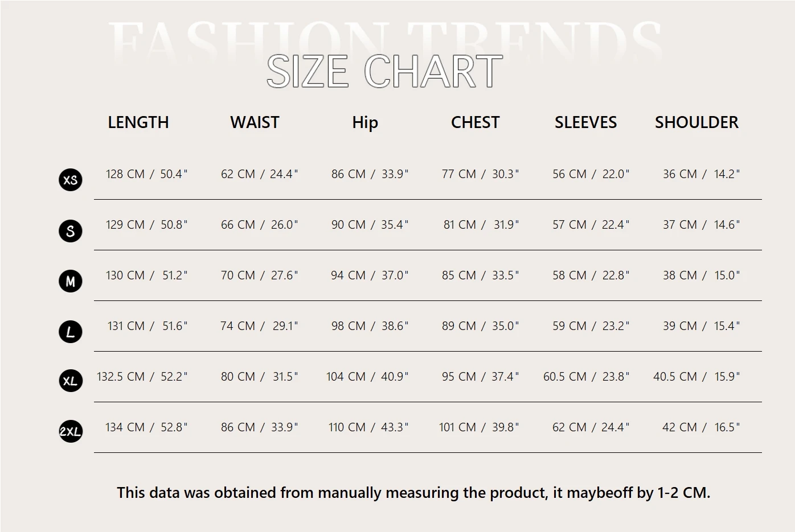
Task: Click the 2XL chest value 101 CM
Action: (x=457, y=427)
